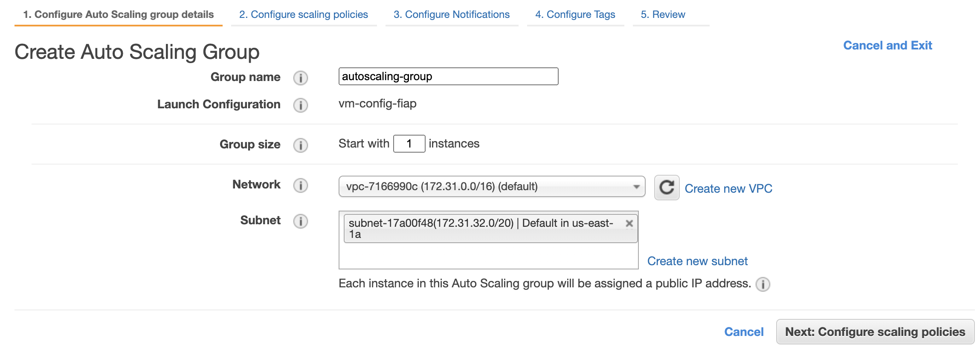Click the instances count input box
Screen dimensions: 980x353
click(409, 144)
